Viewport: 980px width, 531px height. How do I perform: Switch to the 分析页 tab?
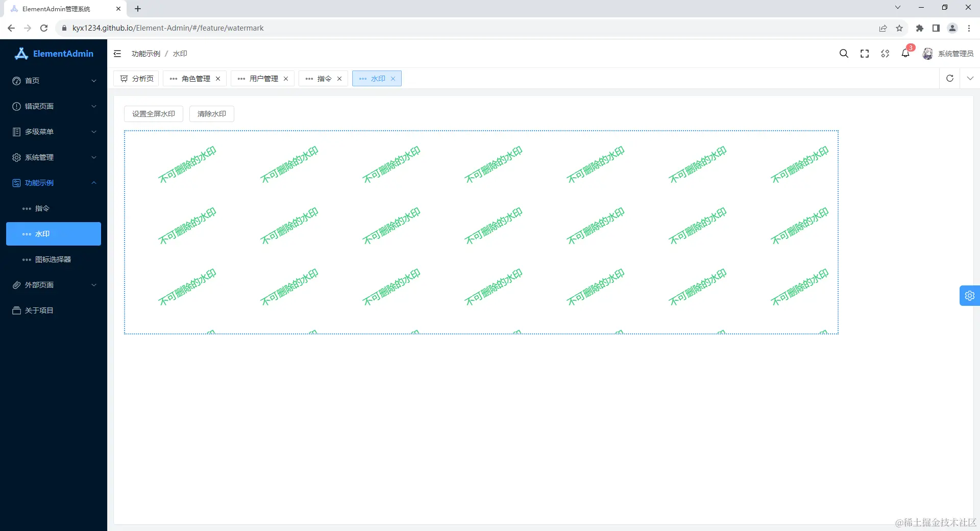[136, 79]
